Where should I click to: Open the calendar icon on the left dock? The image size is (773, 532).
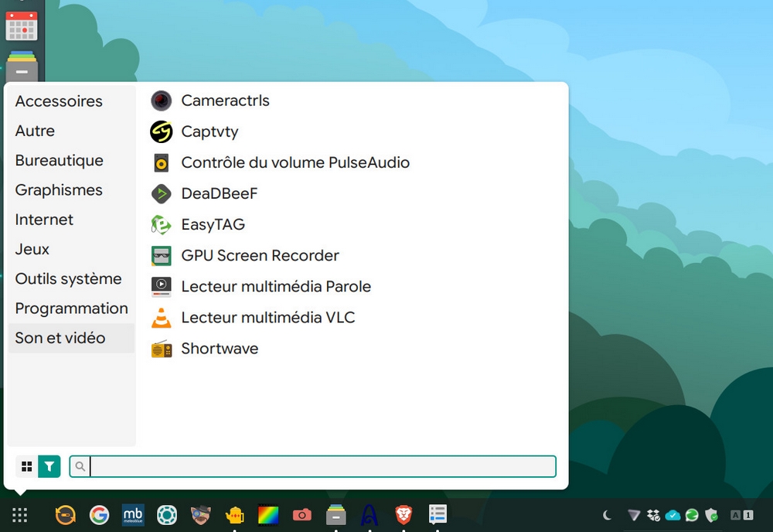[x=22, y=26]
